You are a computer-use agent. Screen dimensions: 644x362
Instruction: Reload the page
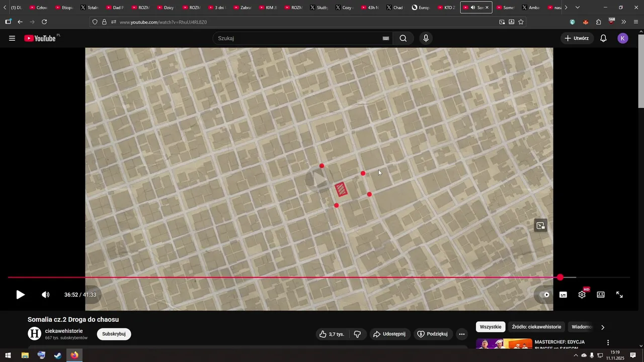coord(44,22)
